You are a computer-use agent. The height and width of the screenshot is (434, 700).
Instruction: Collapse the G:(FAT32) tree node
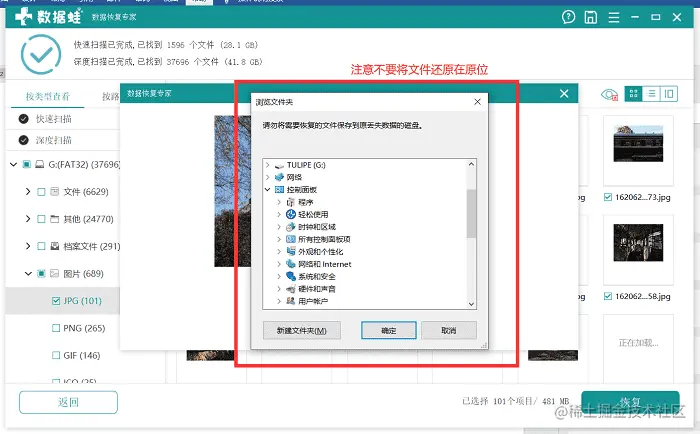(13, 164)
